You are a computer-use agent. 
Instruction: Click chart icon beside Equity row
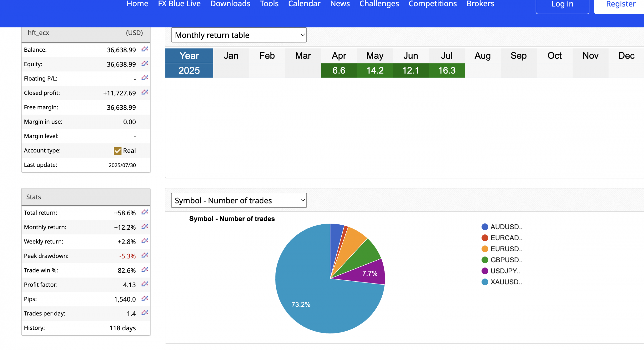[145, 63]
